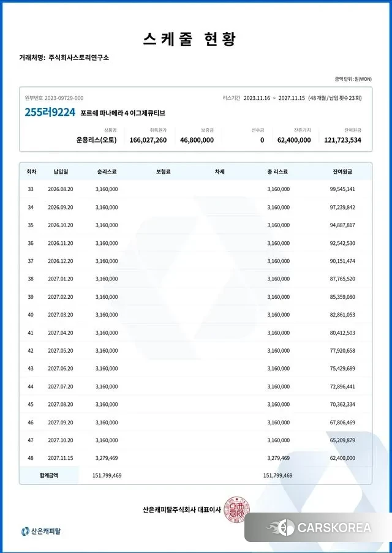Click the 잔여원금 column header
392x553 pixels.
[x=342, y=171]
